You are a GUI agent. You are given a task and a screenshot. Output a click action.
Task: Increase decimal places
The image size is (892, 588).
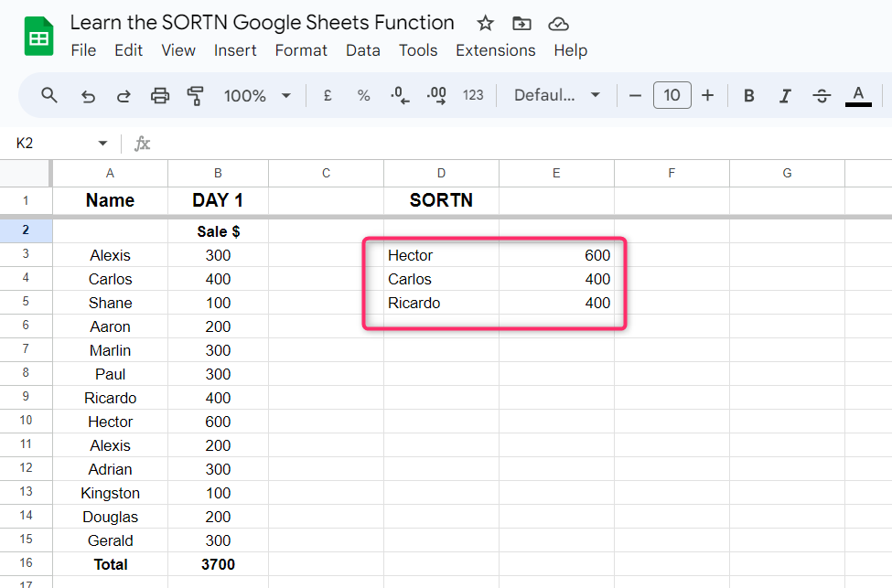[436, 95]
